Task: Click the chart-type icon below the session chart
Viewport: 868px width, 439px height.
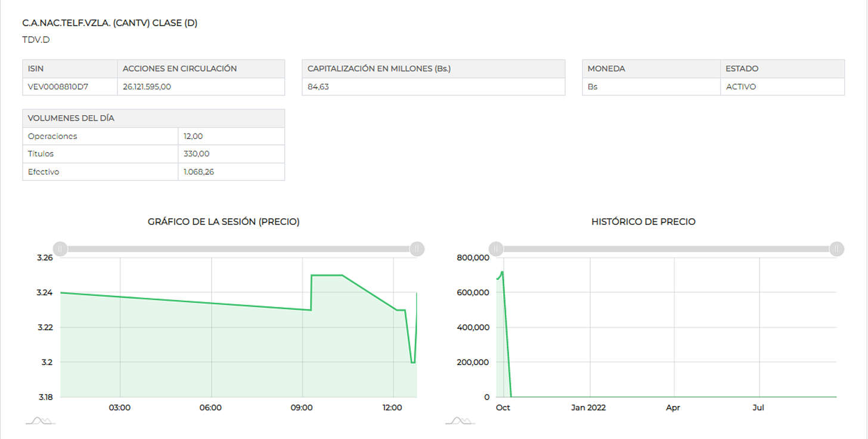Action: point(41,421)
